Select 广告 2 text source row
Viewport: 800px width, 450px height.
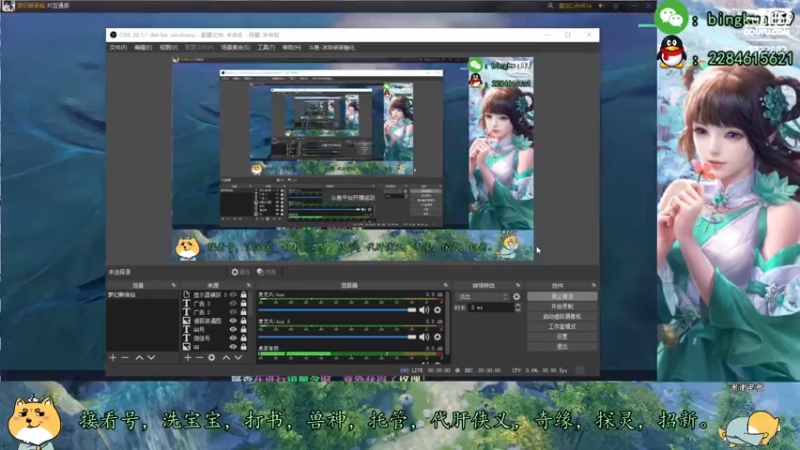tap(217, 312)
